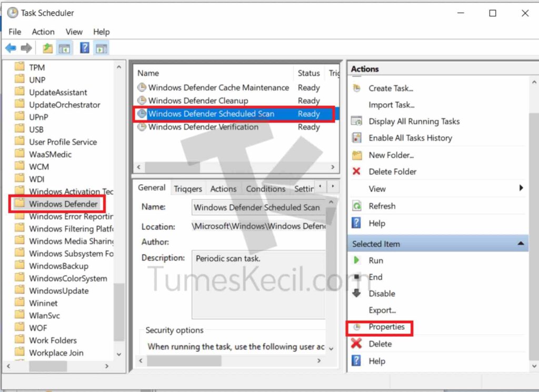Click Export... under Selected Item
The width and height of the screenshot is (539, 392).
coord(382,310)
